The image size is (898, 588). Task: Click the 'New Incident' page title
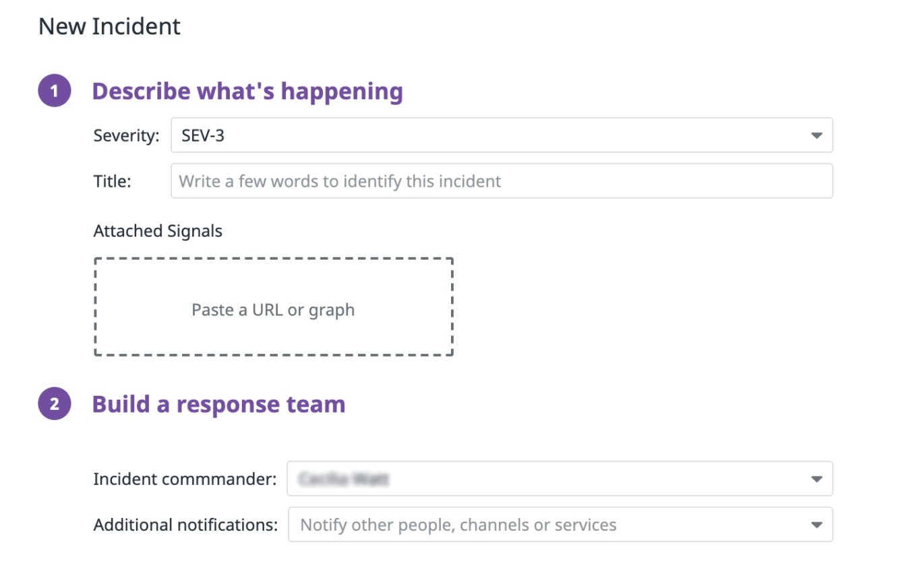pyautogui.click(x=109, y=26)
